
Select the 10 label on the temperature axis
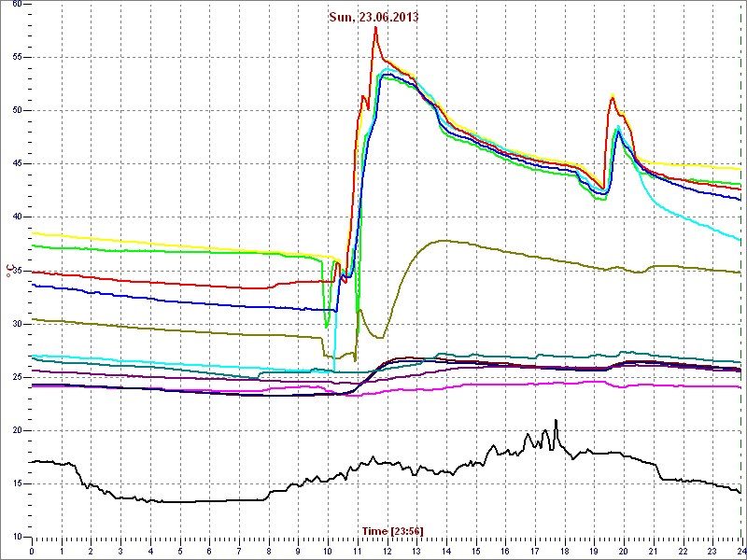[x=17, y=537]
